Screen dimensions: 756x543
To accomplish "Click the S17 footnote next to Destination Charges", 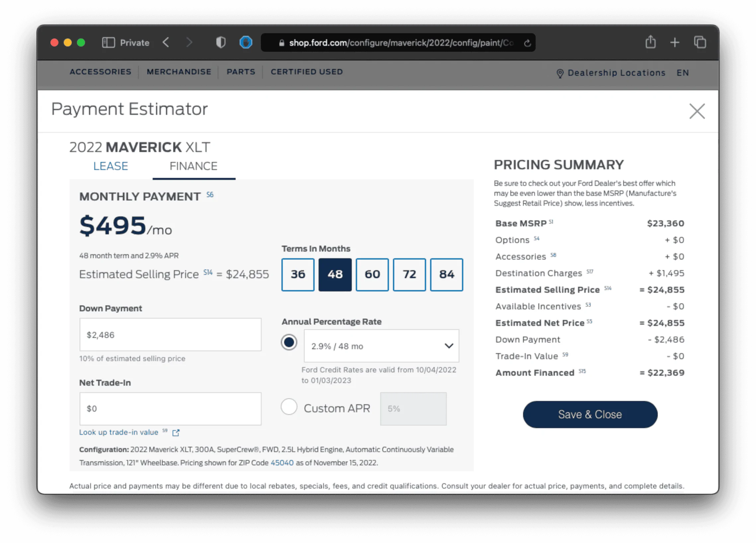I will click(590, 271).
